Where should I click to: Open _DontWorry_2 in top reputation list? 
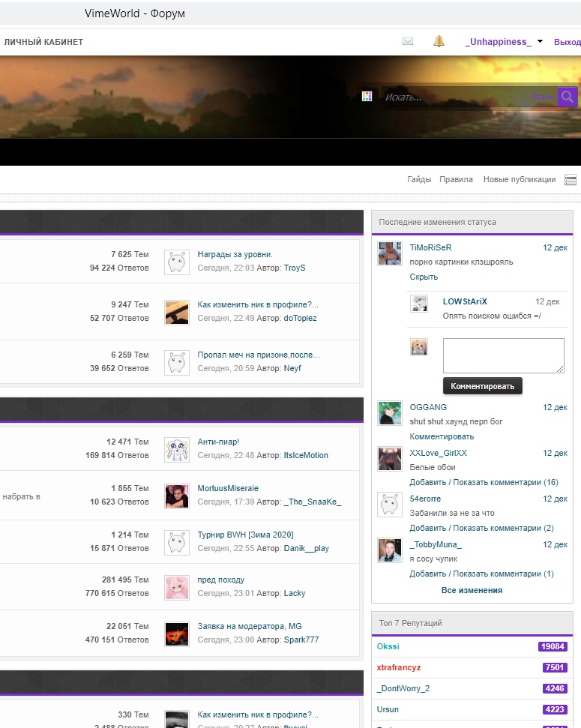click(403, 688)
